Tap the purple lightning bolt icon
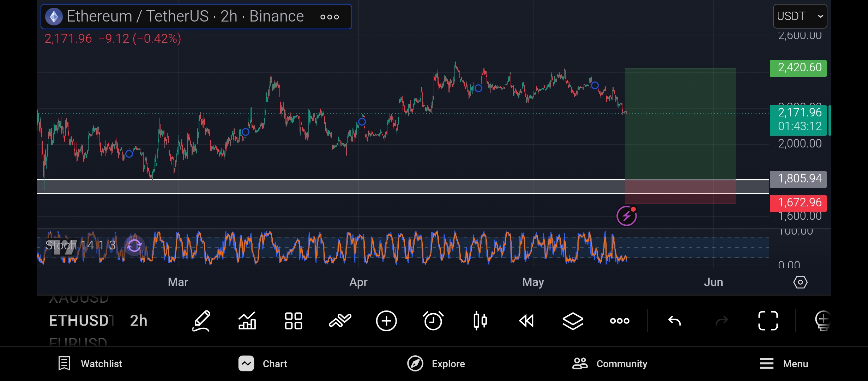The width and height of the screenshot is (868, 381). (627, 216)
